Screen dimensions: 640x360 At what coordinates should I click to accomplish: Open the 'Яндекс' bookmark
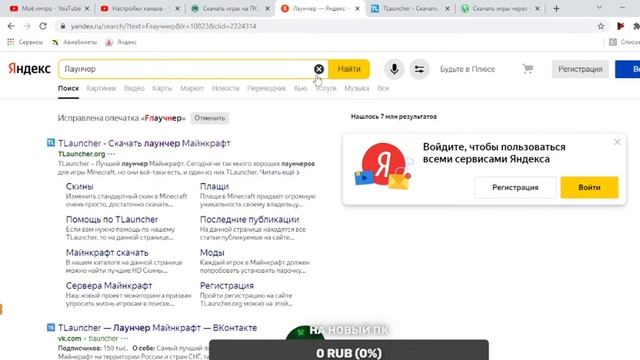(121, 42)
